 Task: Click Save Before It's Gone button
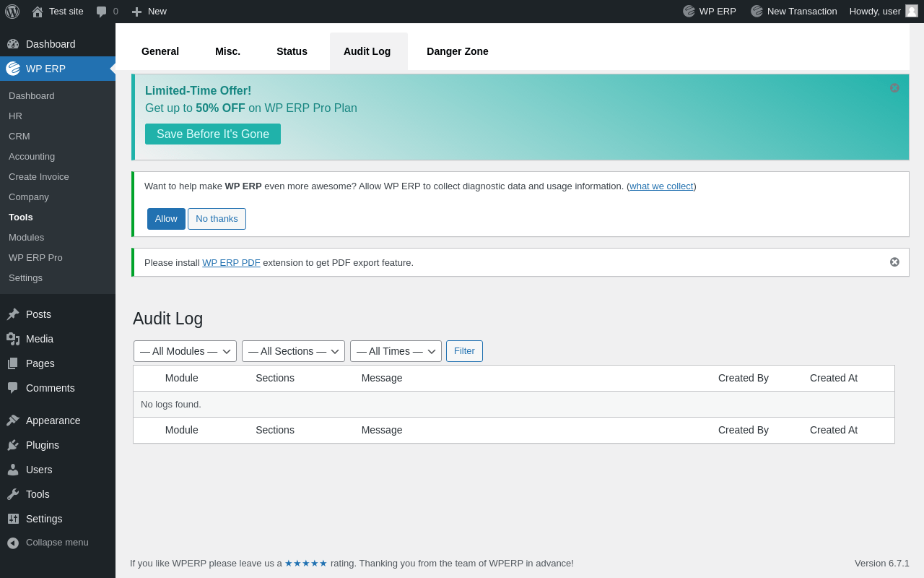pyautogui.click(x=213, y=134)
